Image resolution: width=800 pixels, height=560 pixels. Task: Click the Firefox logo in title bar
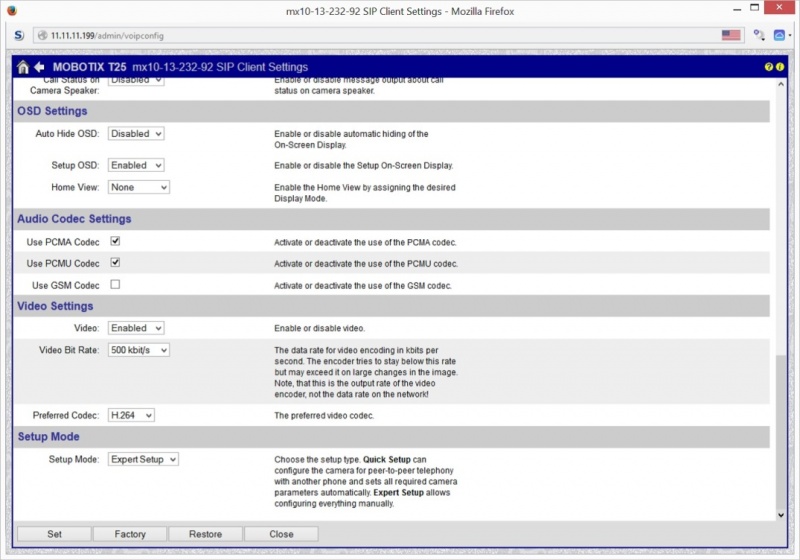coord(12,10)
